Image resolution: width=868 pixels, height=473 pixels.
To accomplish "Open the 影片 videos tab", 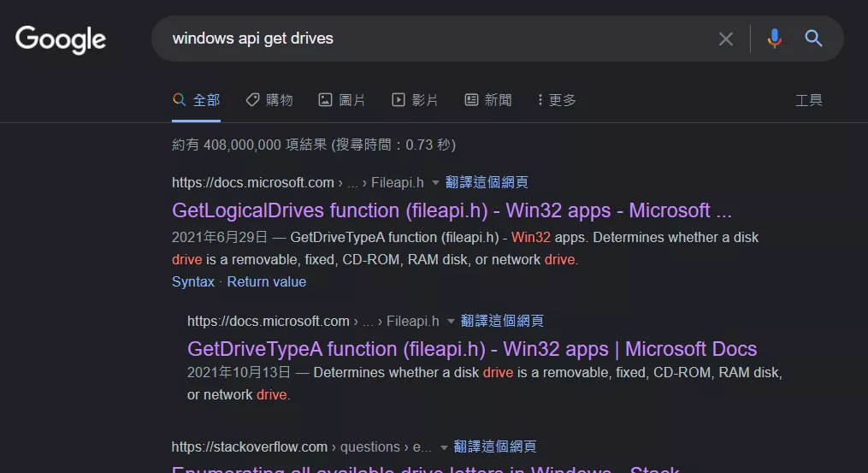I will [415, 100].
